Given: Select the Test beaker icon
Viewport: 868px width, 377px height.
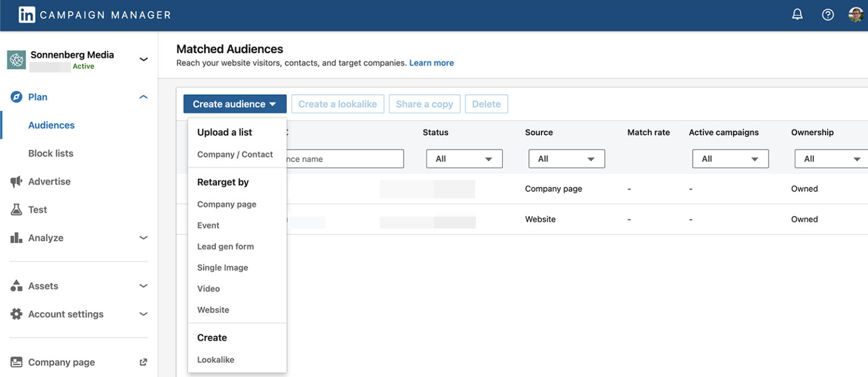Looking at the screenshot, I should (16, 209).
